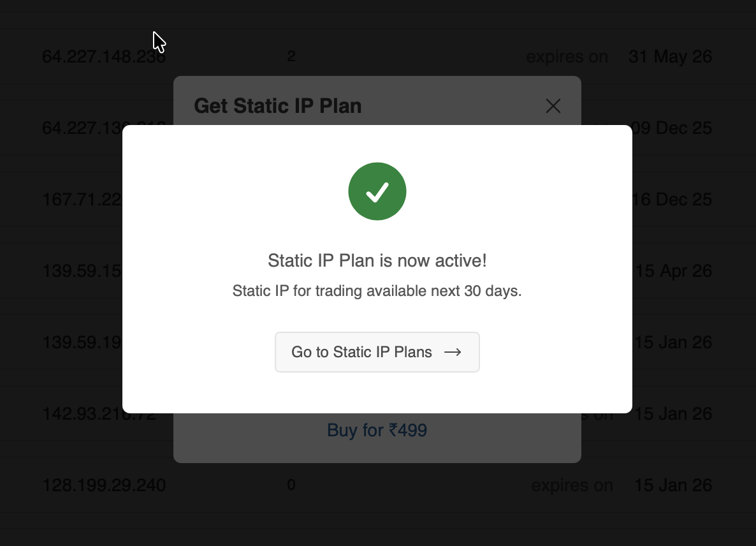Click the number 2 in the top IP row

291,56
